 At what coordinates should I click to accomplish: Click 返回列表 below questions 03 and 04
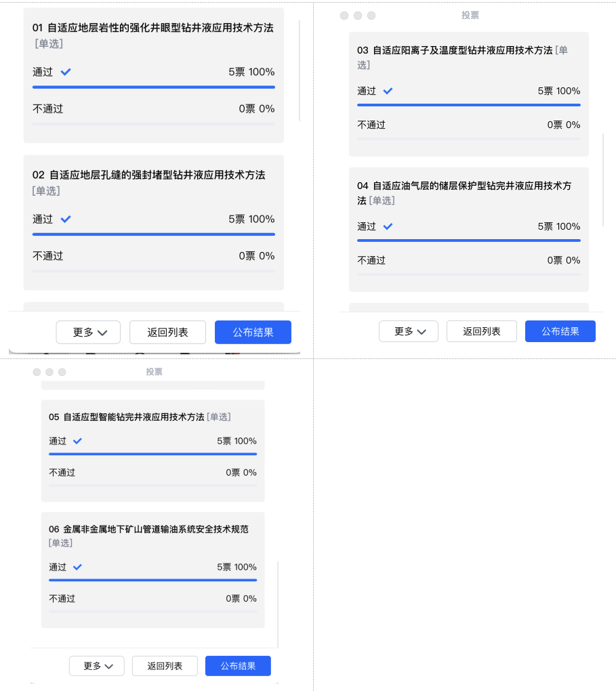(x=482, y=331)
